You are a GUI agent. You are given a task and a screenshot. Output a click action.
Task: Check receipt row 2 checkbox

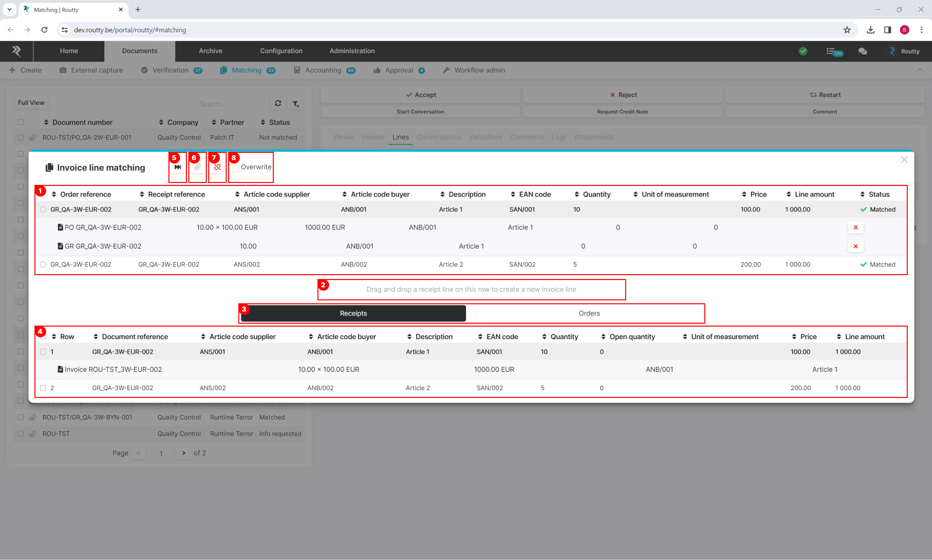(43, 388)
